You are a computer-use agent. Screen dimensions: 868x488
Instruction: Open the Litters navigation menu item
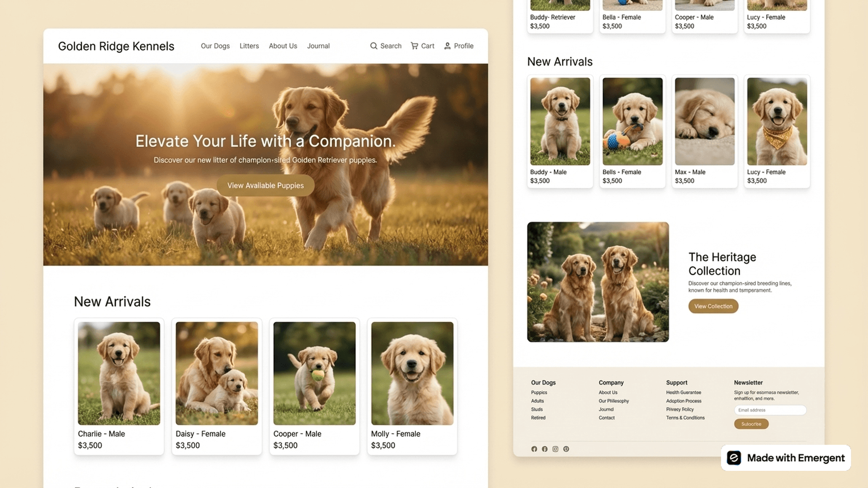249,46
